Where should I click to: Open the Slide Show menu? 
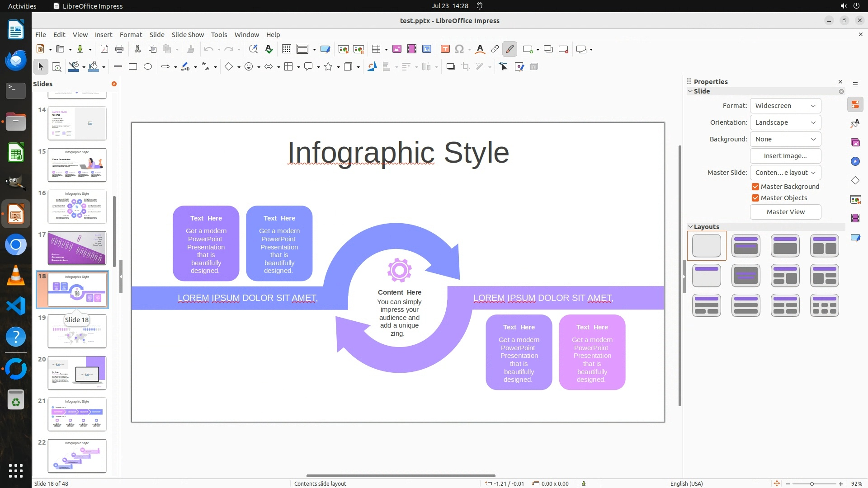pos(188,35)
